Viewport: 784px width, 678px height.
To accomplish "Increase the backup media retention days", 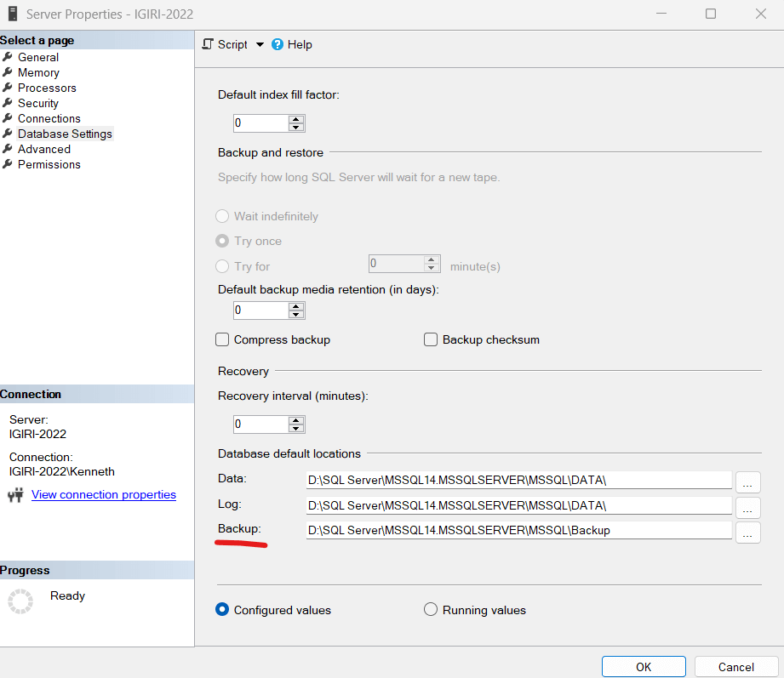I will [x=296, y=305].
